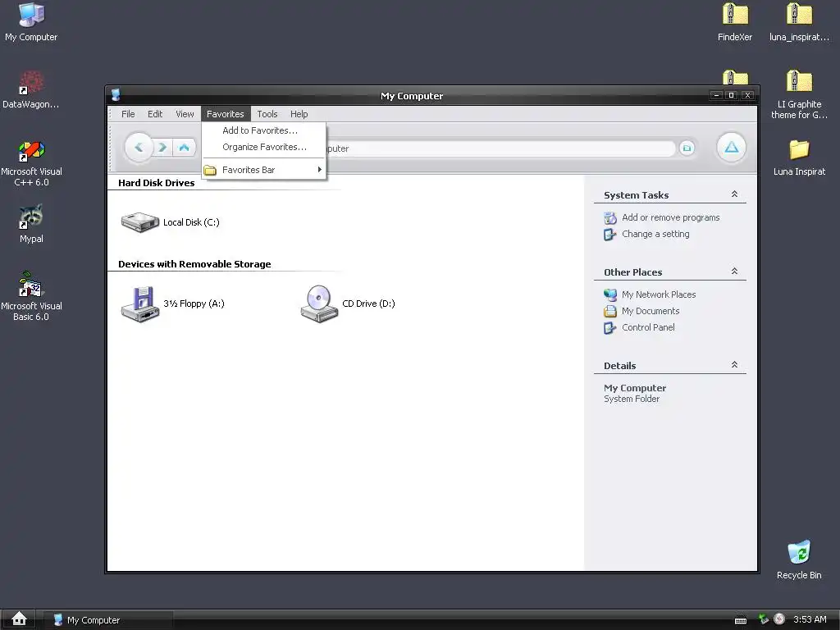The width and height of the screenshot is (840, 630).
Task: Click the Other Places header title
Action: click(633, 272)
